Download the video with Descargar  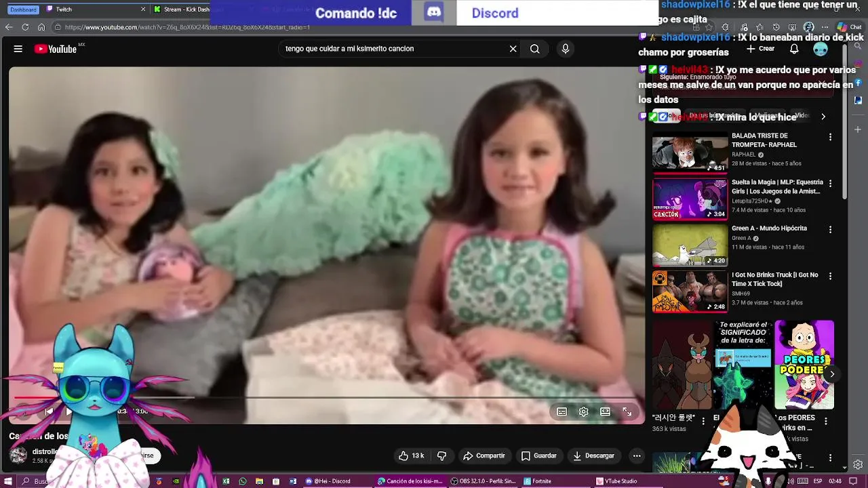tap(593, 456)
